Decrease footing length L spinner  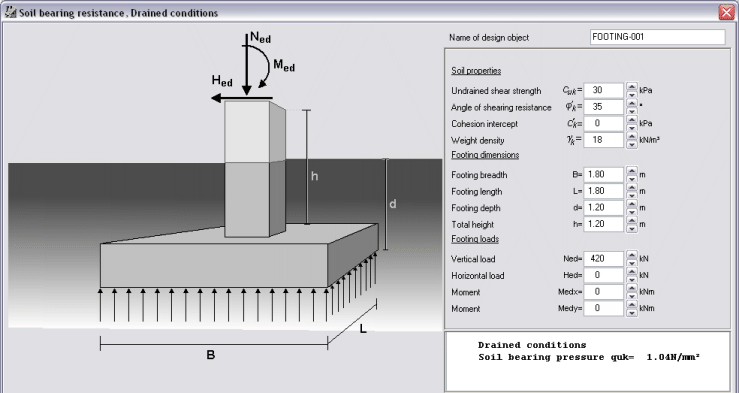pyautogui.click(x=632, y=196)
